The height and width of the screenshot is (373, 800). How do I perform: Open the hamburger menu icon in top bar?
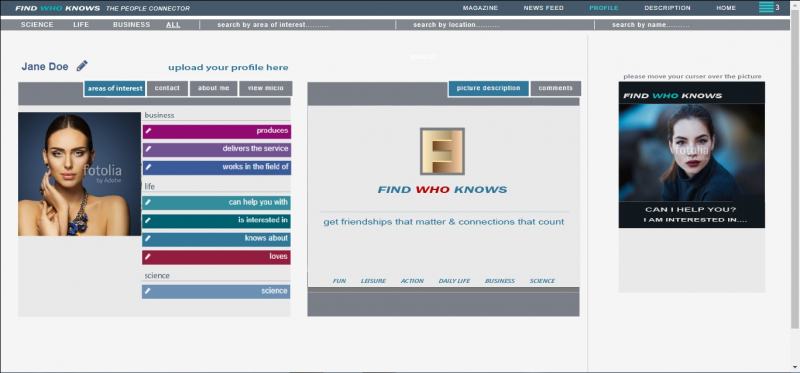tap(766, 7)
